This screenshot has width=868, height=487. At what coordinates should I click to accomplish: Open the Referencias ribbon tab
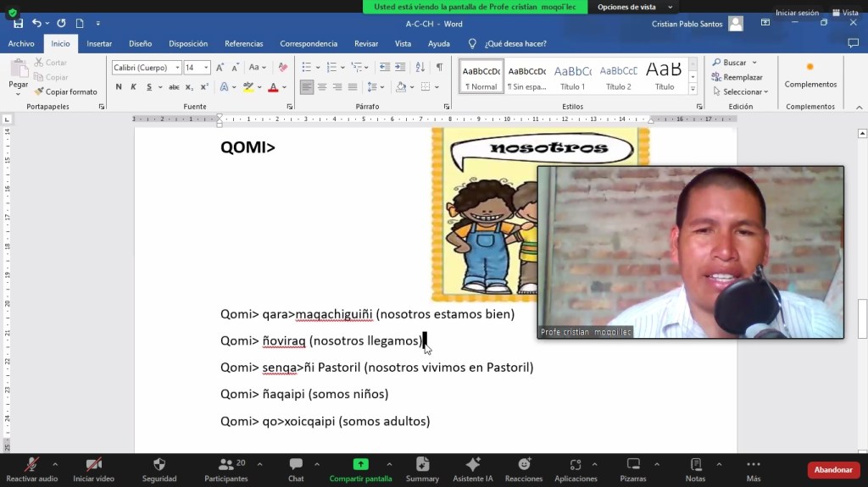(x=243, y=44)
